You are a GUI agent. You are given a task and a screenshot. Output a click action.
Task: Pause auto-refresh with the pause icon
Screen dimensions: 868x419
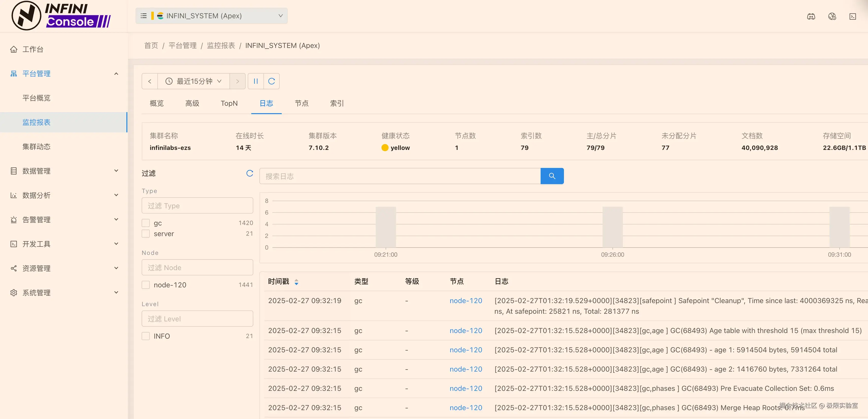[x=256, y=81]
